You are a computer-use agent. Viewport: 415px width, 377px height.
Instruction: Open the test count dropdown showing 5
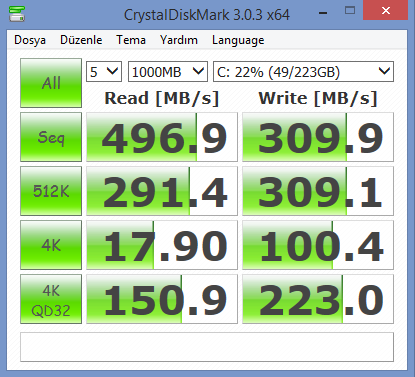coord(104,72)
